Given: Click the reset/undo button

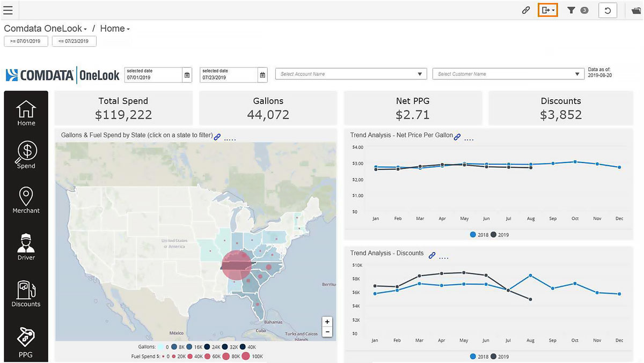Looking at the screenshot, I should point(608,10).
